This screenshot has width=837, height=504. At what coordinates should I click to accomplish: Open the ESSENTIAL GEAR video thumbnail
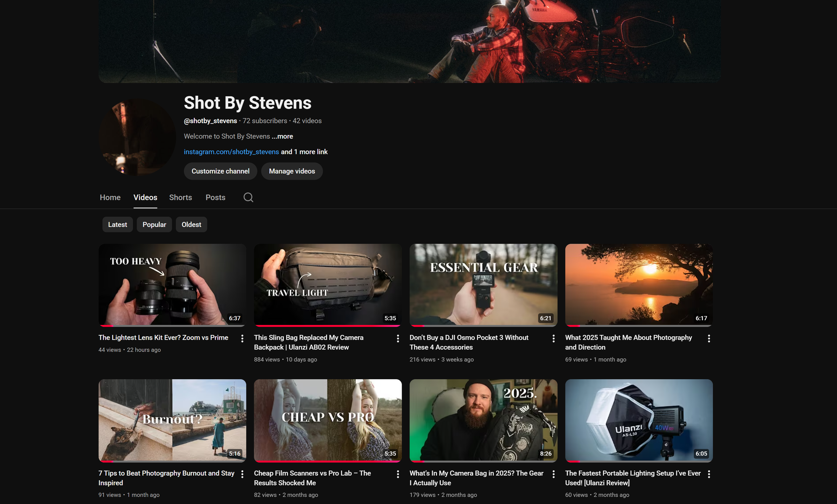click(x=483, y=284)
